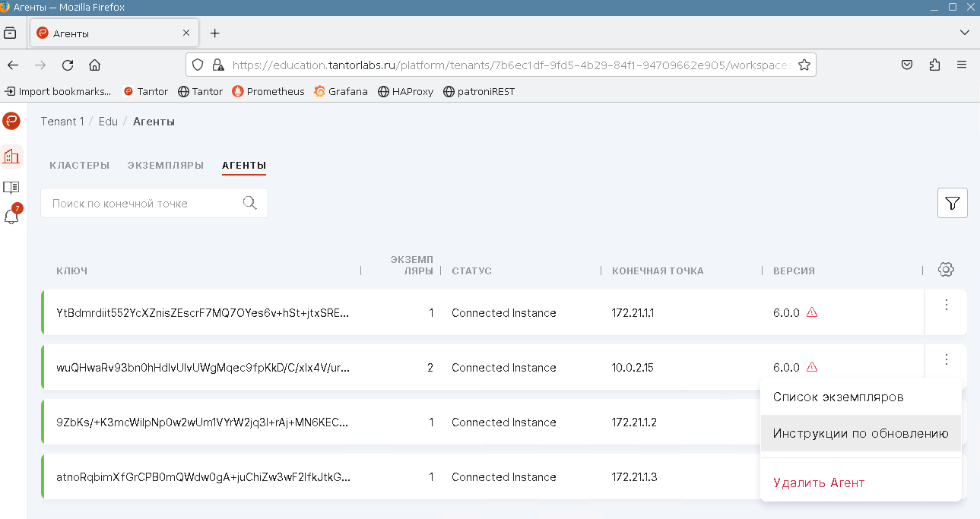Expand Firefox list all tabs chevron
Viewport: 980px width, 519px height.
pos(964,33)
